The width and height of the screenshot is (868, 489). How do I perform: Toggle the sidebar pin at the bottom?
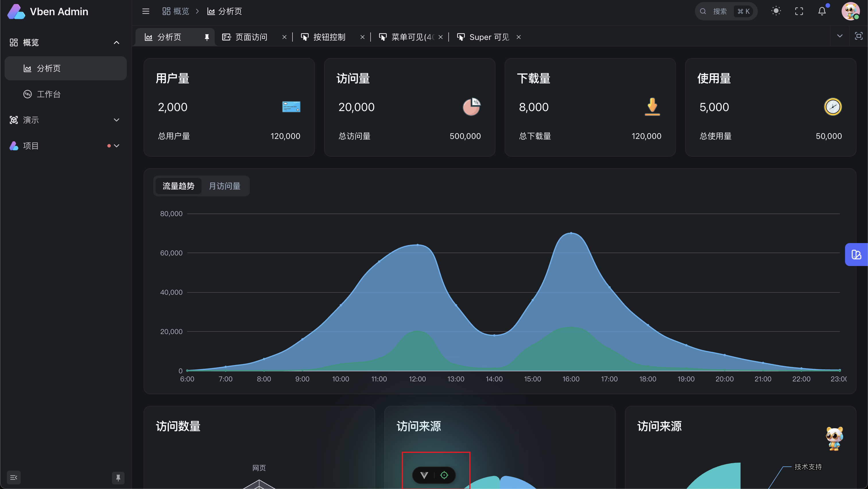(118, 477)
